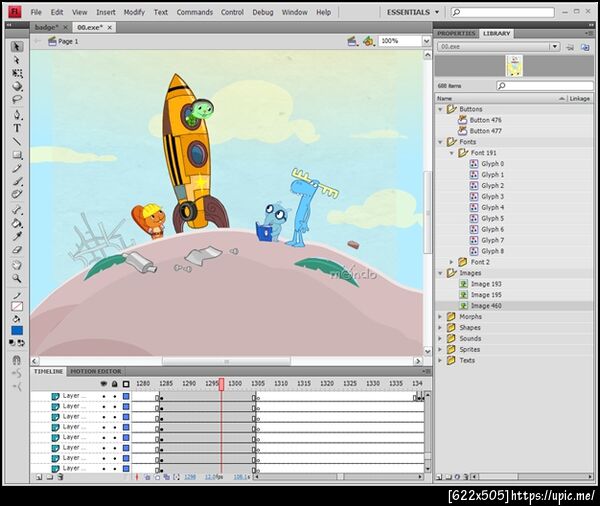600x506 pixels.
Task: Select the Pen tool
Action: click(x=16, y=114)
